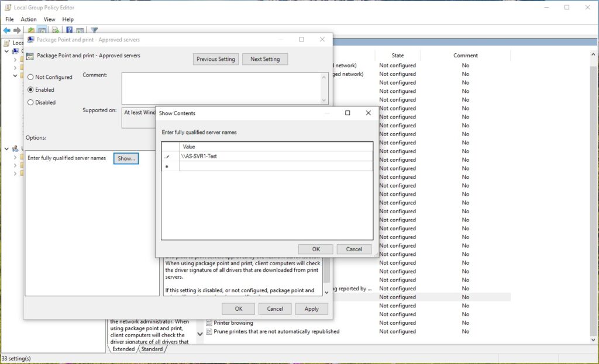Image resolution: width=599 pixels, height=364 pixels.
Task: Click the Export List toolbar icon
Action: click(56, 30)
